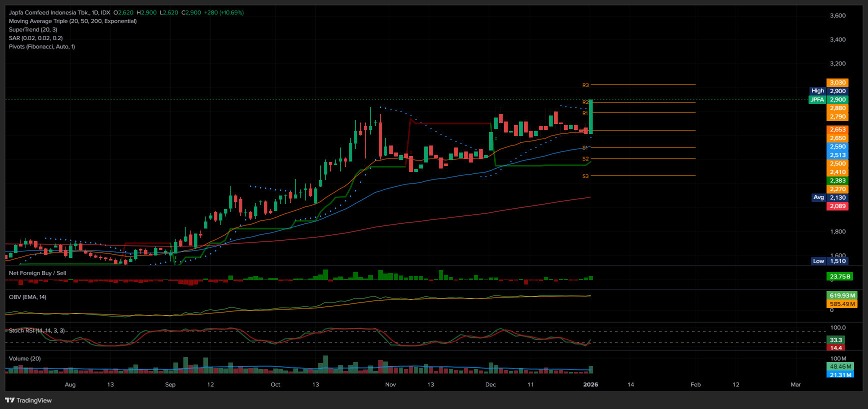The height and width of the screenshot is (409, 868).
Task: Click the 3,400 price axis label
Action: (838, 39)
